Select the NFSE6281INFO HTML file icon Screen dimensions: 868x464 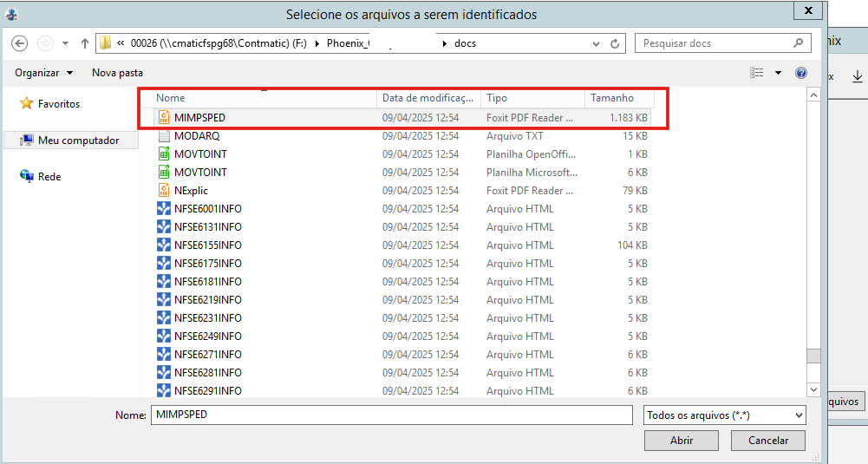(x=164, y=373)
